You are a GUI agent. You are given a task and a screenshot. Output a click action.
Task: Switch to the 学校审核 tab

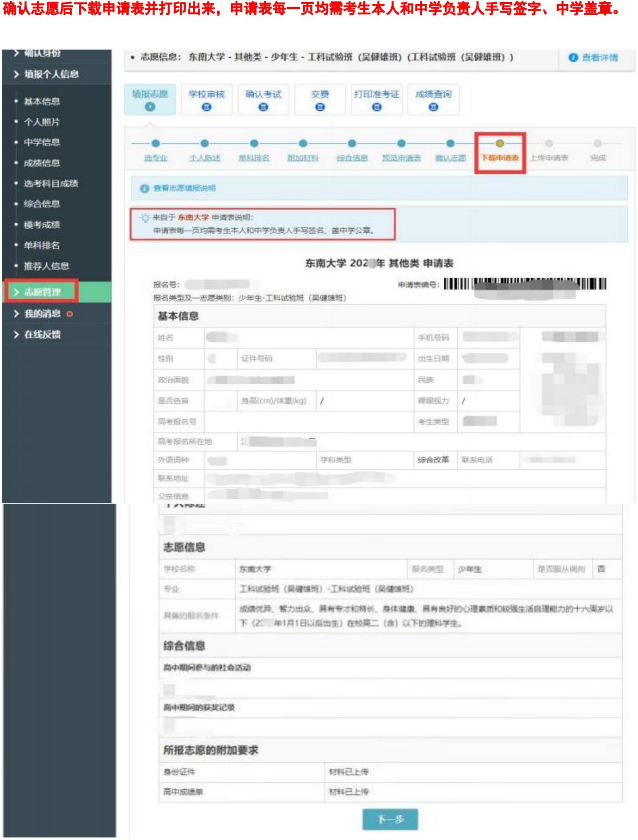tap(206, 100)
